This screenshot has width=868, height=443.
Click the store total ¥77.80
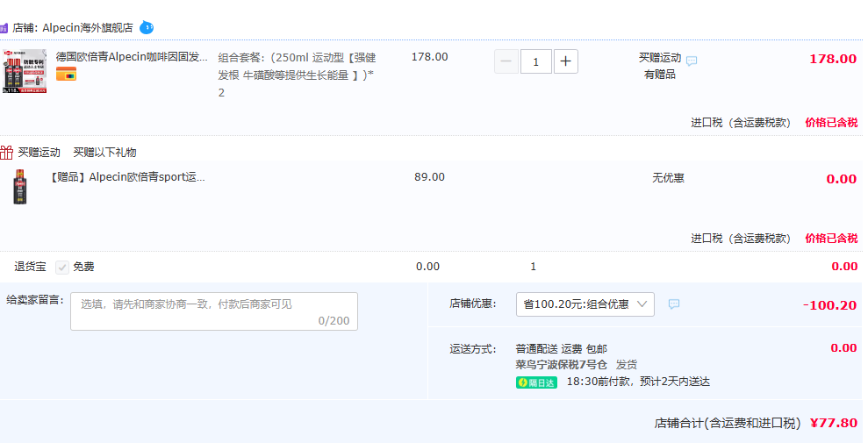click(x=834, y=423)
